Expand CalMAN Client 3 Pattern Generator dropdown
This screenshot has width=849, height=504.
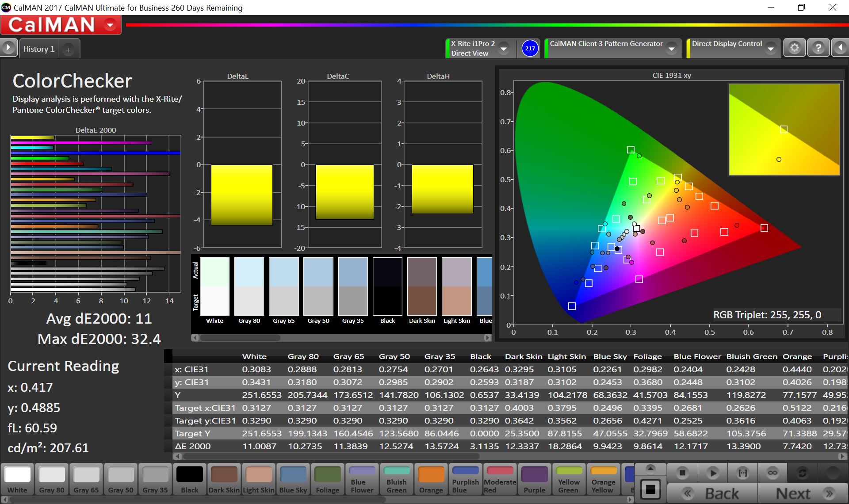(x=672, y=49)
